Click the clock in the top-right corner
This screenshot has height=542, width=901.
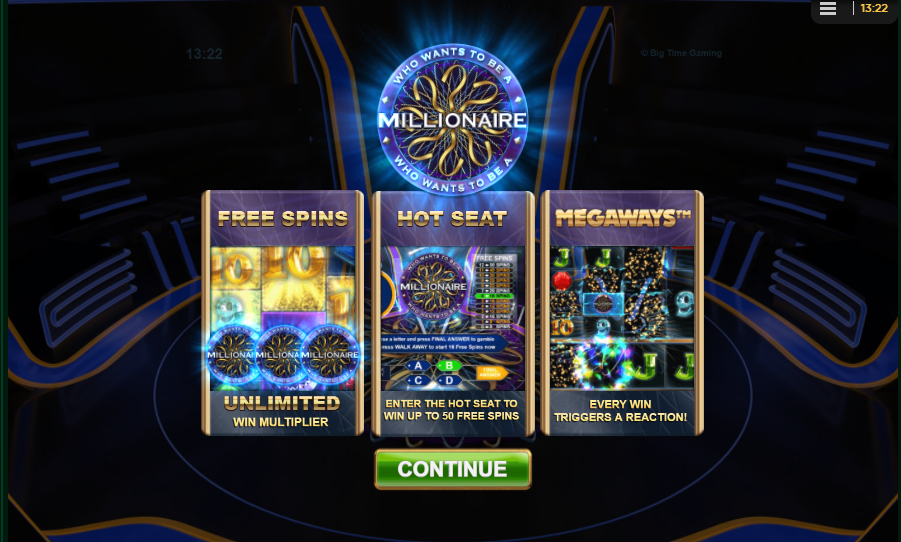(874, 8)
